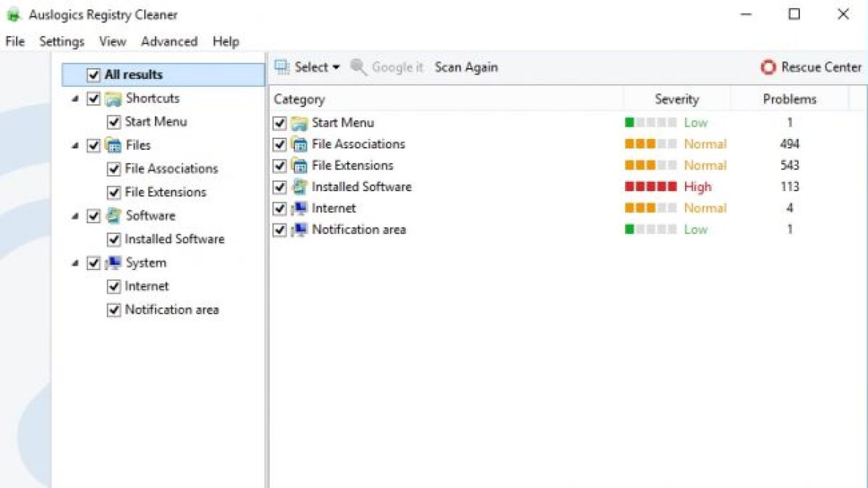Click Scan Again to rescan registry
868x488 pixels.
point(465,67)
